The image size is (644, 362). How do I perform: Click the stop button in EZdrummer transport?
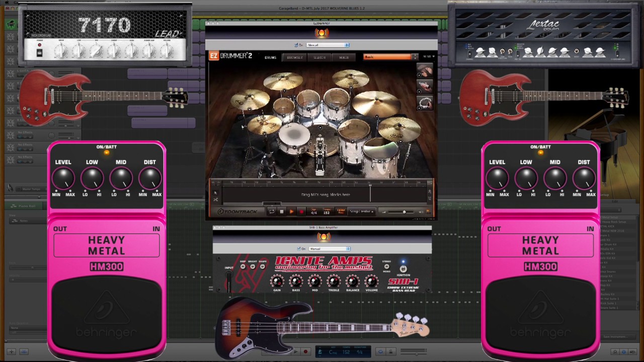tap(282, 212)
